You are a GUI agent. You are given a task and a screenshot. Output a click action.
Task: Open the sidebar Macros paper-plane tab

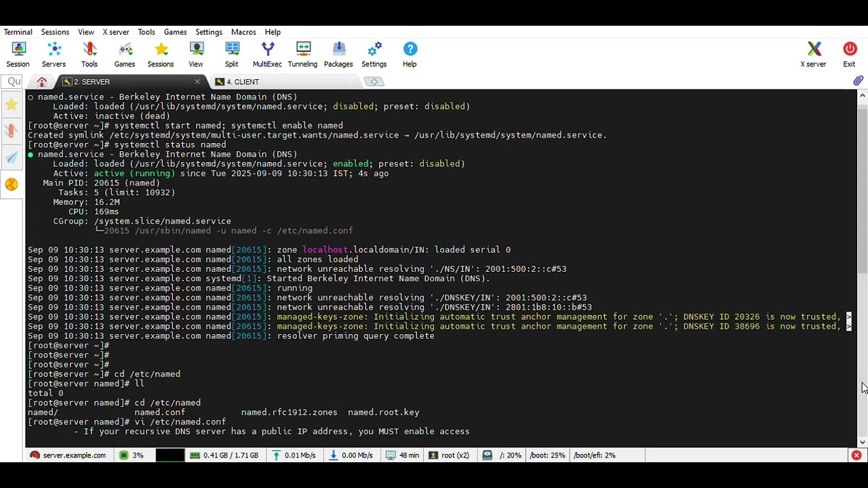[x=12, y=158]
